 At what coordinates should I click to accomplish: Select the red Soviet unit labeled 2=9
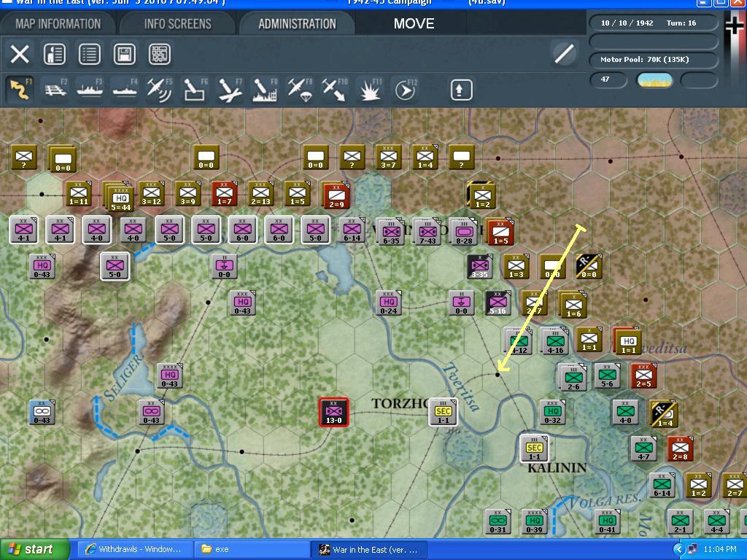click(x=336, y=195)
